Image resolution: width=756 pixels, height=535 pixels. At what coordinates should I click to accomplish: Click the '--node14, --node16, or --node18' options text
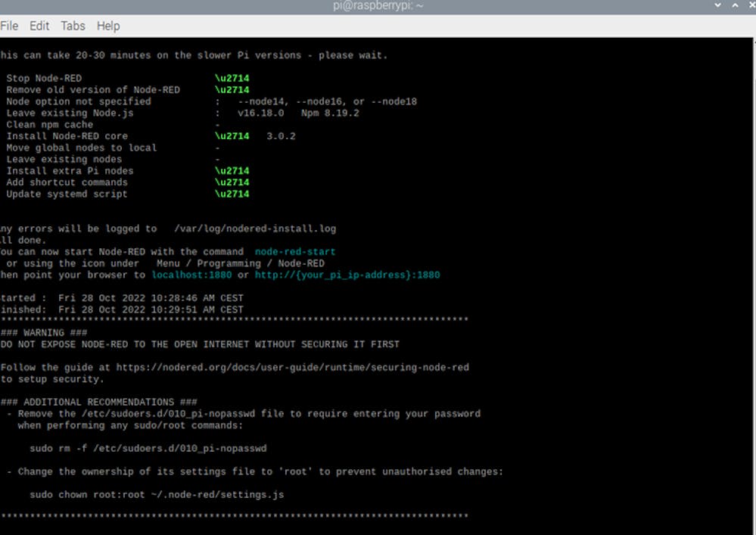tap(328, 101)
